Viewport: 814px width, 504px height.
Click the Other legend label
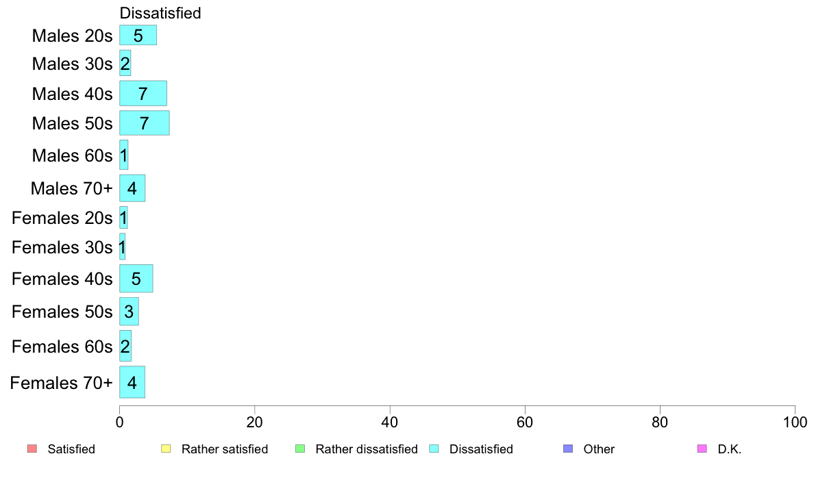[x=599, y=449]
